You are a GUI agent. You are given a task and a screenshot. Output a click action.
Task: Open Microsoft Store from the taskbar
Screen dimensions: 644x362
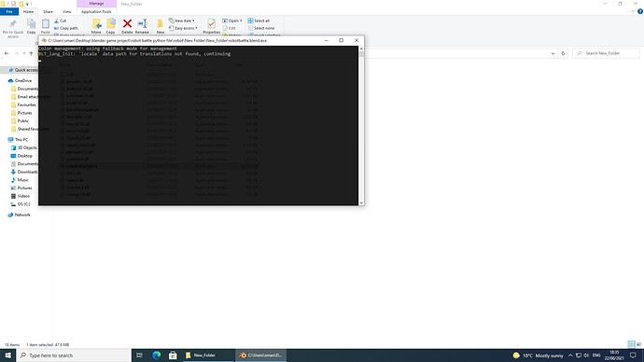pos(173,355)
